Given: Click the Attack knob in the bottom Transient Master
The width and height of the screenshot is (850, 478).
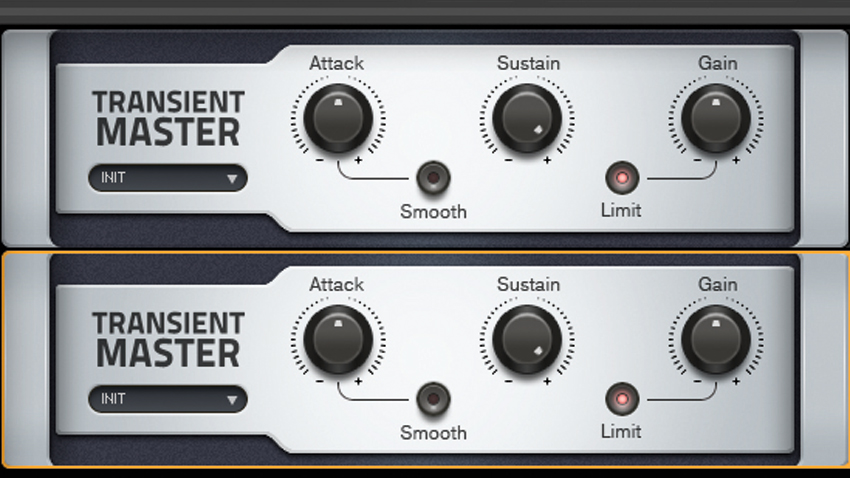Looking at the screenshot, I should tap(338, 339).
